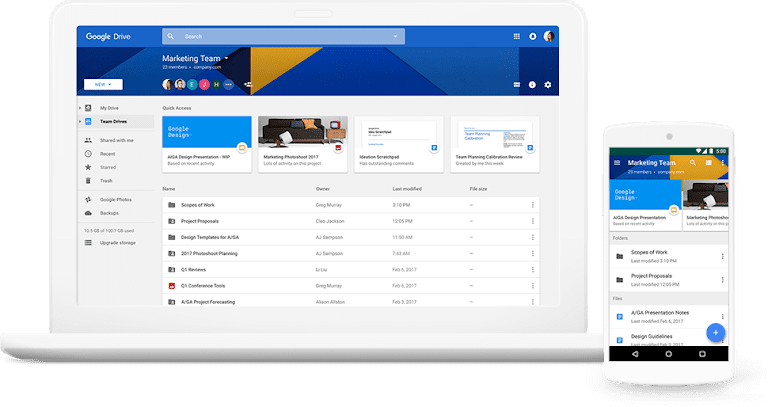
Task: Open Scopes of Work options on phone
Action: point(722,257)
